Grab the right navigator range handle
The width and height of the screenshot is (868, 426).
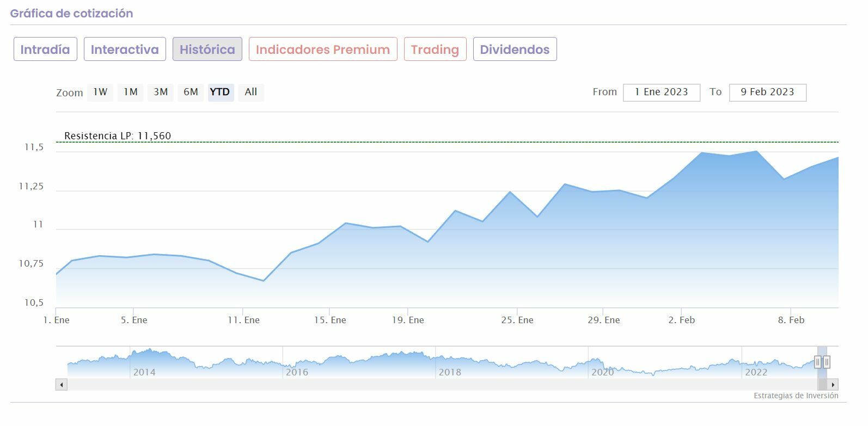[827, 362]
